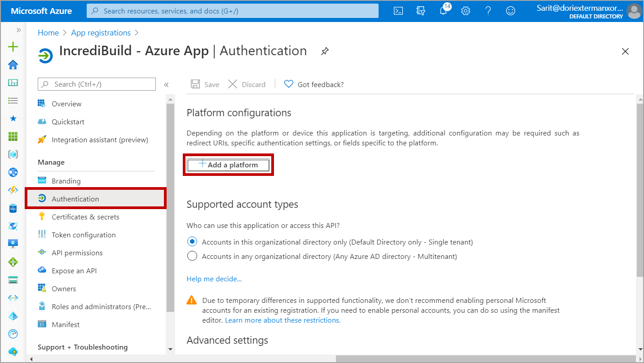Pin the IncrediBuild Authentication blade
644x363 pixels.
pos(325,51)
